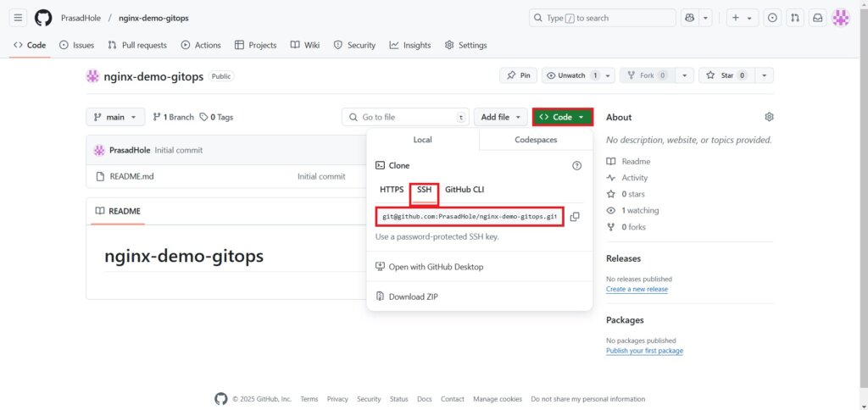This screenshot has height=410, width=868.
Task: Select the GitHub CLI clone option
Action: pos(465,190)
